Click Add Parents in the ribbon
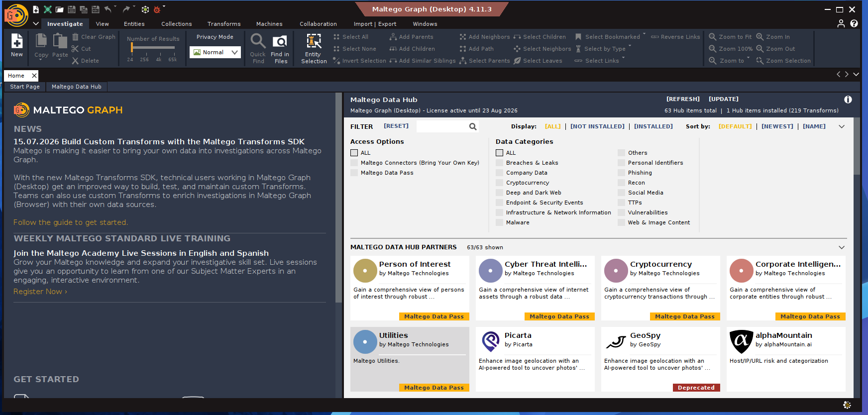 click(x=411, y=37)
